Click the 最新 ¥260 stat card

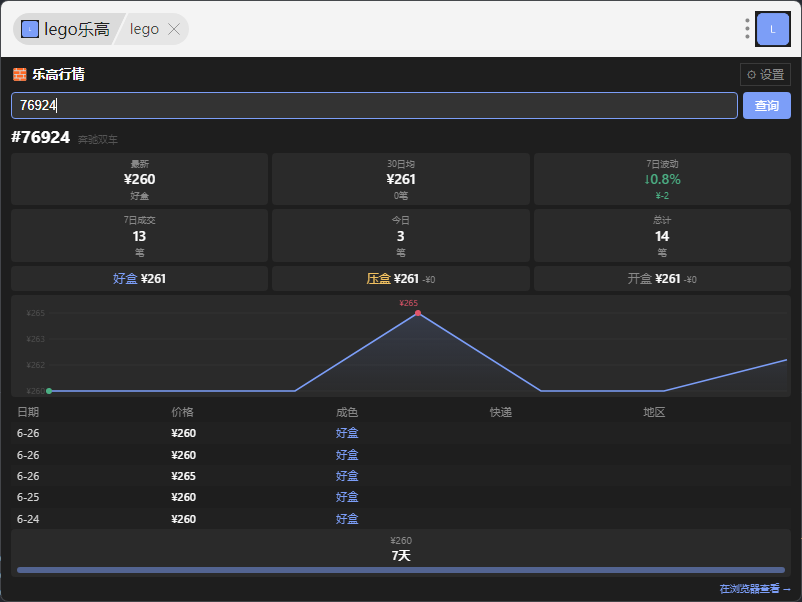click(x=139, y=179)
